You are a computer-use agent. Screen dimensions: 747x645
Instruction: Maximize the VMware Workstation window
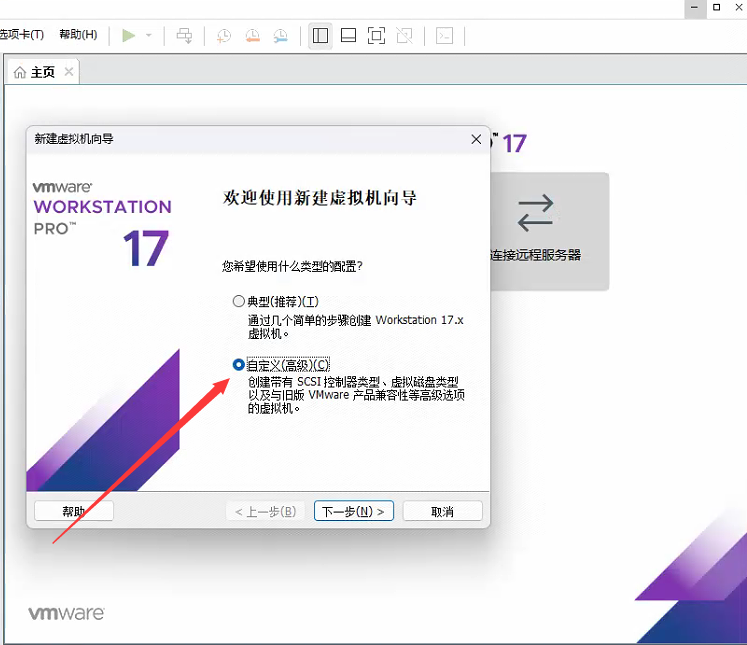click(x=717, y=7)
